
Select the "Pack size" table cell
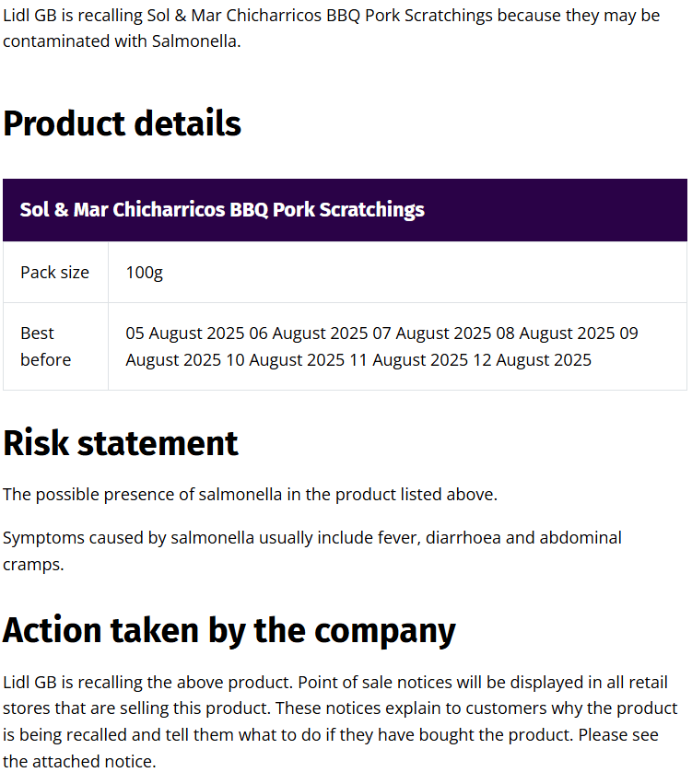(x=55, y=272)
